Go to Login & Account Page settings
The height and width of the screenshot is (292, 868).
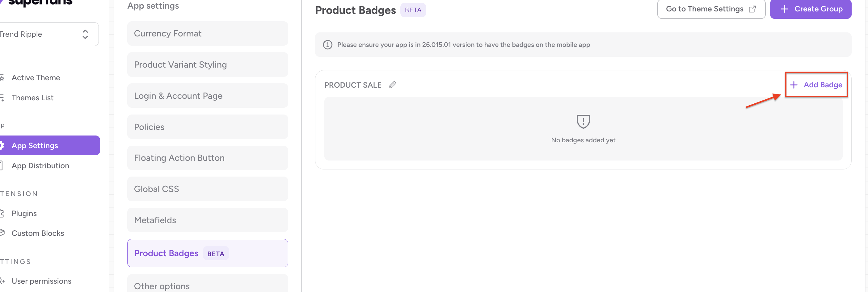click(x=207, y=96)
